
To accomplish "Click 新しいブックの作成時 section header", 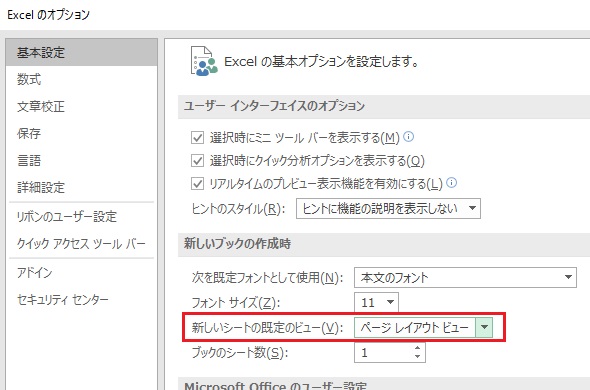I will pyautogui.click(x=384, y=244).
